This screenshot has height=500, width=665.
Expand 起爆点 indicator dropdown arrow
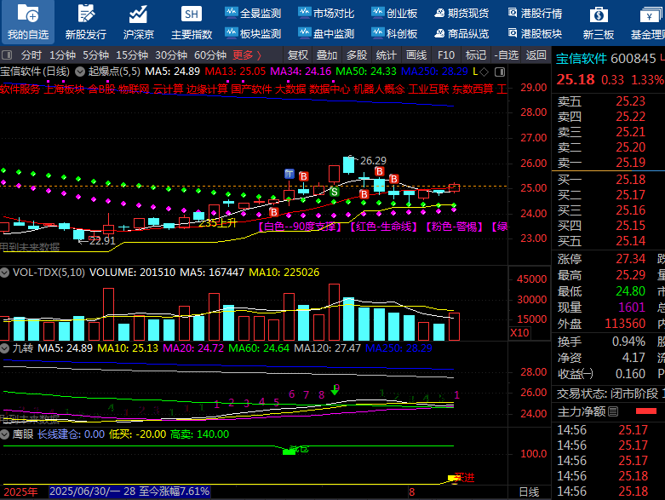point(80,72)
